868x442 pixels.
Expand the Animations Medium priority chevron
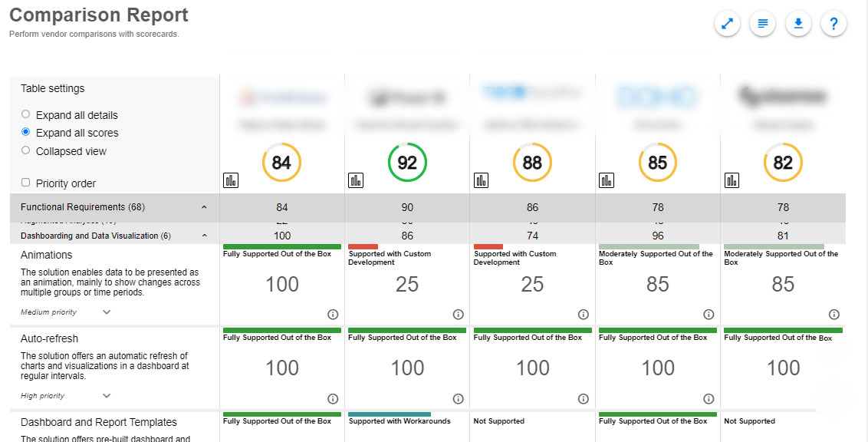tap(107, 312)
